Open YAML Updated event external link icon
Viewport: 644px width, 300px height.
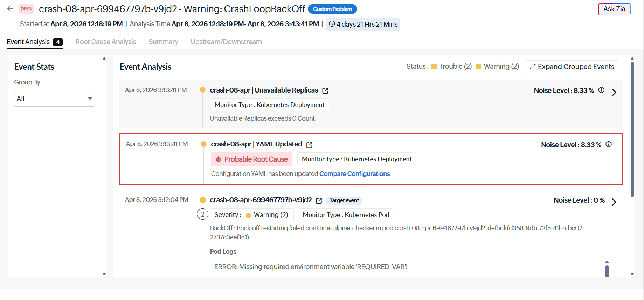(x=309, y=145)
